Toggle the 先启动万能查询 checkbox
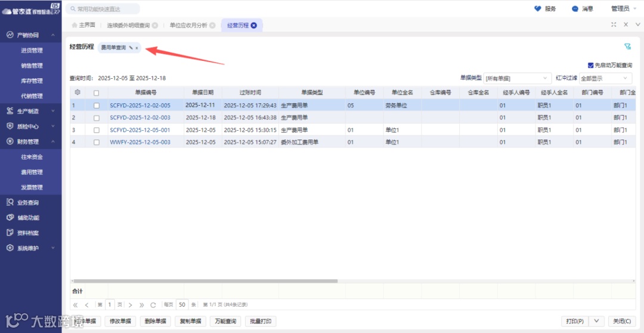Screen dimensions: 644x333 click(x=590, y=66)
